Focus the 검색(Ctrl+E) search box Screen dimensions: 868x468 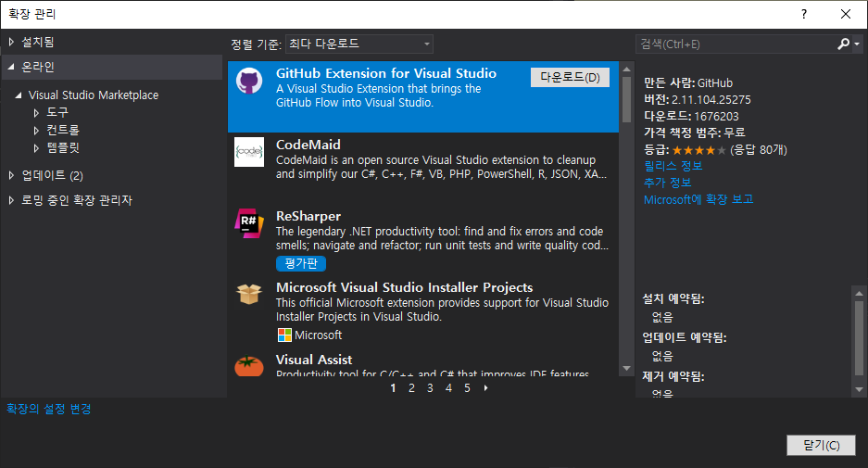tap(736, 44)
